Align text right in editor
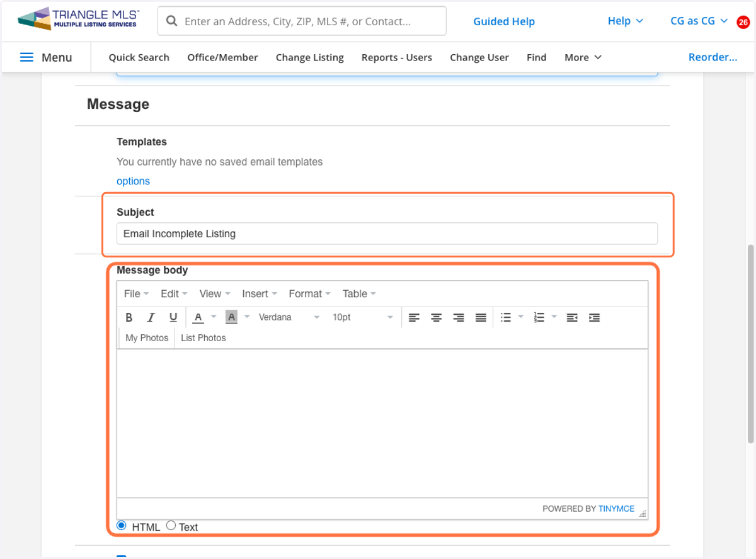 pos(459,317)
